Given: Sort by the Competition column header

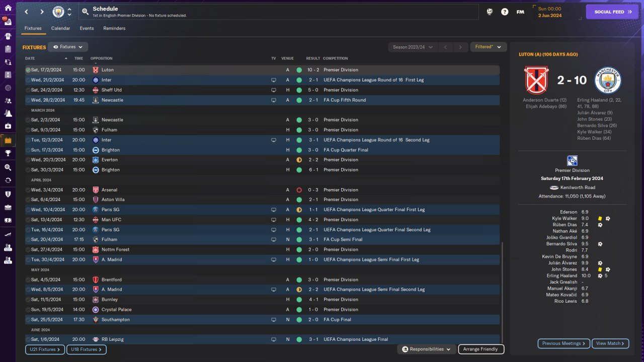Looking at the screenshot, I should (336, 58).
